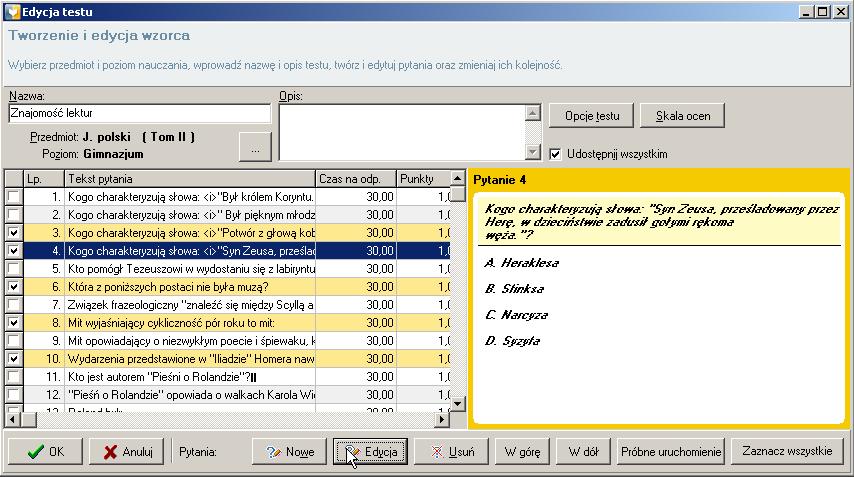This screenshot has width=854, height=477.
Task: Select row 'Mit opowiadający o niezwykłym poecie'
Action: (x=228, y=340)
